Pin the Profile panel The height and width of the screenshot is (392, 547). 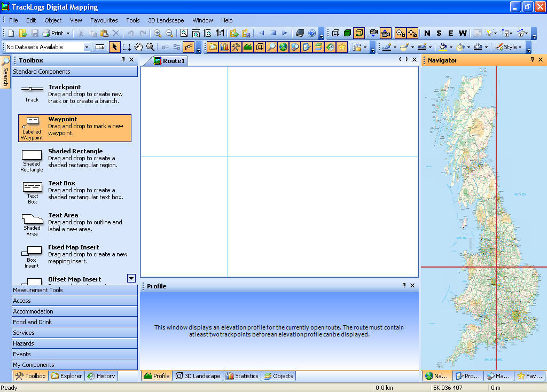(404, 285)
